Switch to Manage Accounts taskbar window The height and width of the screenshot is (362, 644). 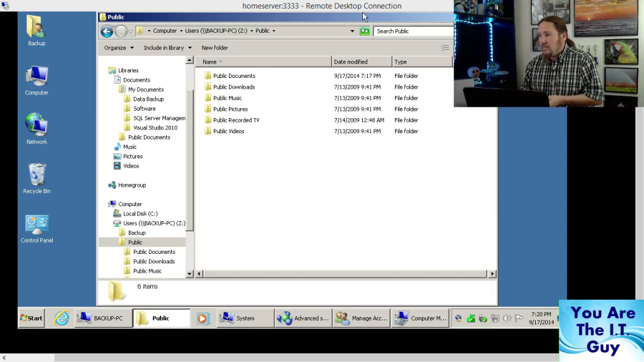pyautogui.click(x=362, y=318)
